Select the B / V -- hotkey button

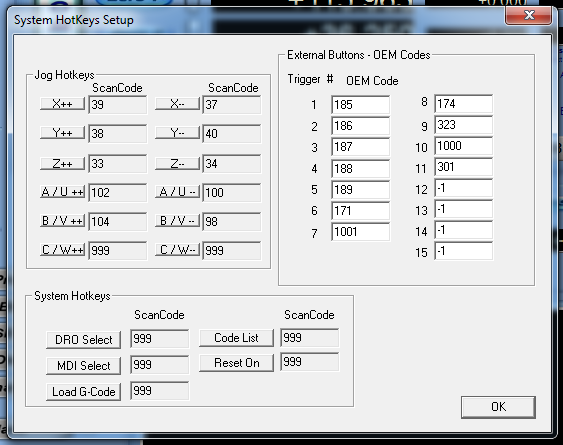coord(177,221)
